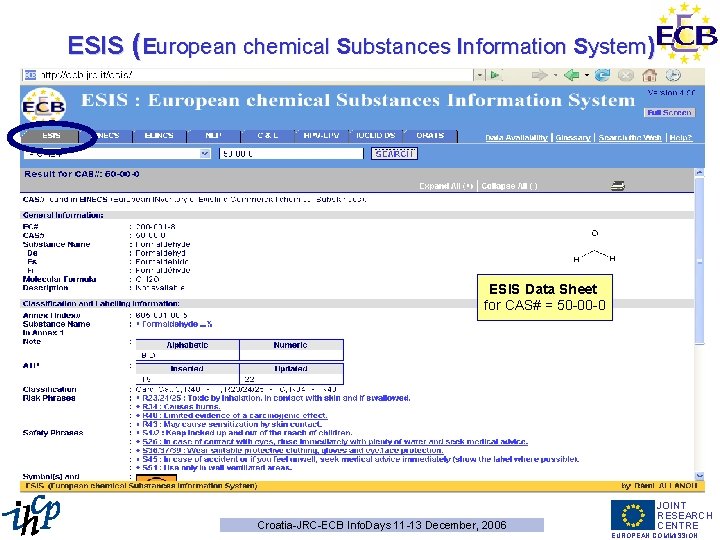Click the formaldehyde structure diagram

[594, 247]
